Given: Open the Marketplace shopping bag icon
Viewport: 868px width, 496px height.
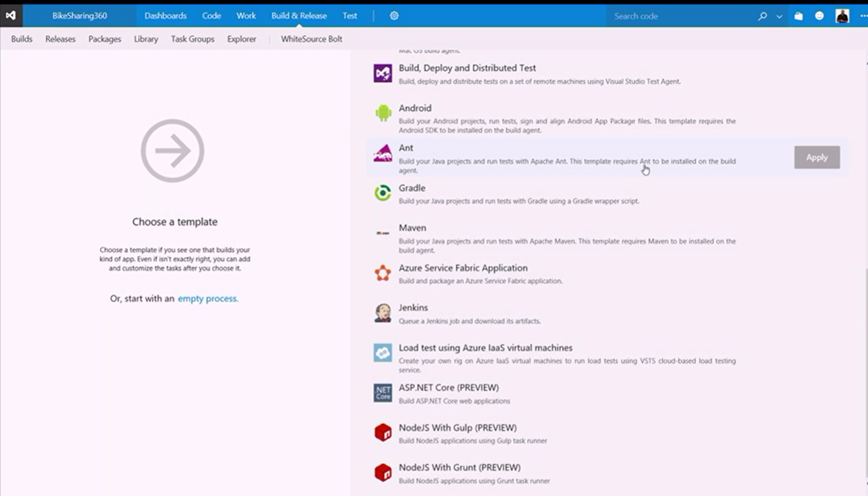Looking at the screenshot, I should 798,15.
